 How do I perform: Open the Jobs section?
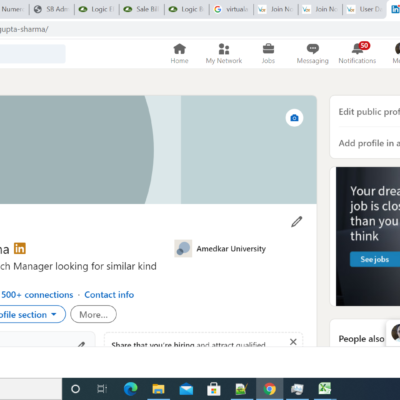(268, 53)
